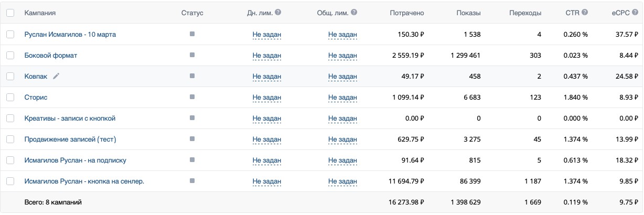
Task: Set daily limit for Исмагилов Руслан - на подписку
Action: coord(267,160)
